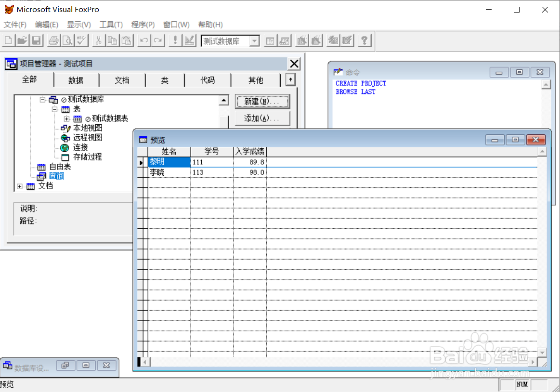560x392 pixels.
Task: Switch to the 数据 tab
Action: coord(76,80)
